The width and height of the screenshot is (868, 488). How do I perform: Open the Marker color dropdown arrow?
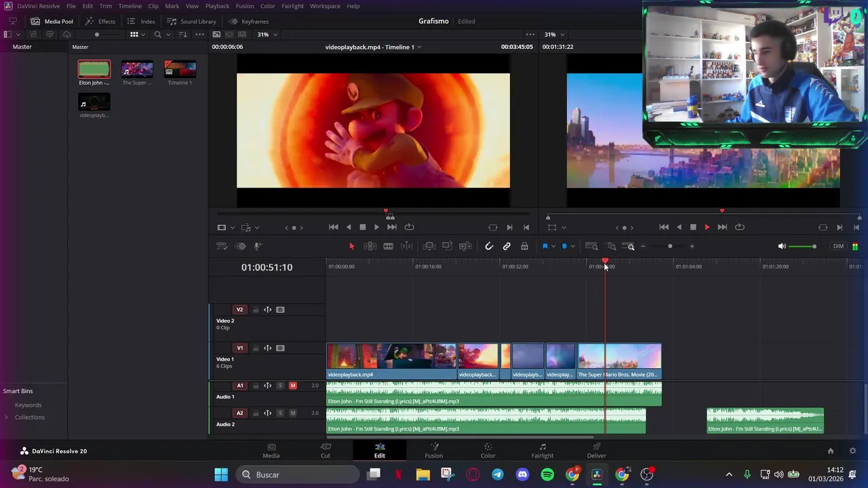[572, 246]
